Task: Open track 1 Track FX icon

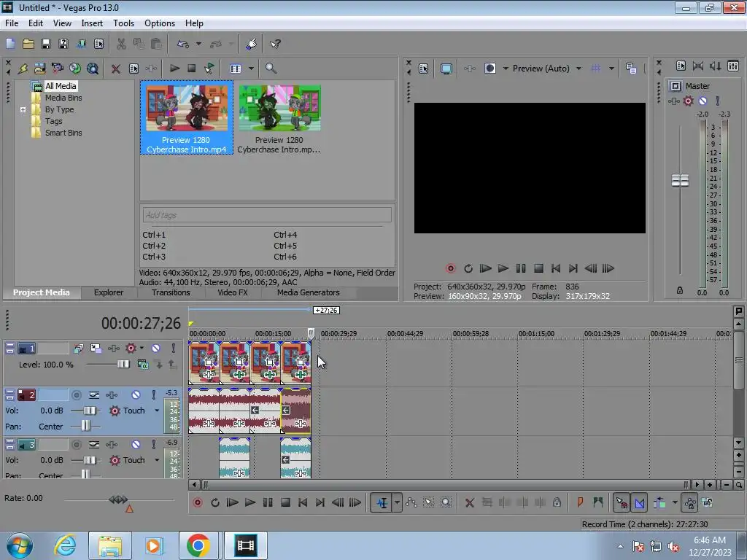Action: (113, 348)
